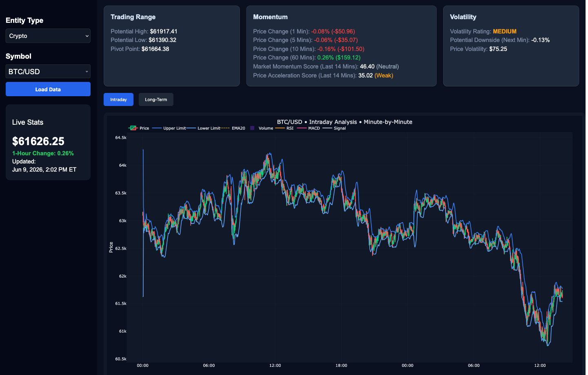This screenshot has height=375, width=588.
Task: Click the Potential High value $61917.41
Action: click(x=164, y=31)
